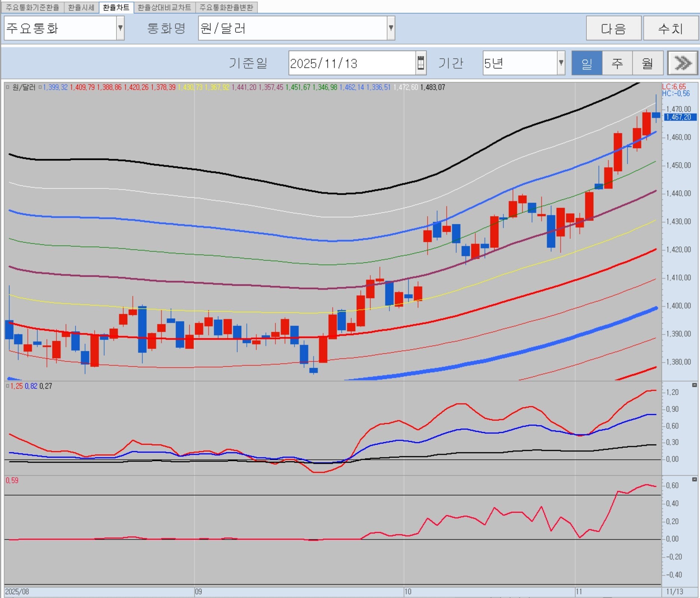700x598 pixels.
Task: Expand the 주요통화 category dropdown
Action: pyautogui.click(x=120, y=28)
